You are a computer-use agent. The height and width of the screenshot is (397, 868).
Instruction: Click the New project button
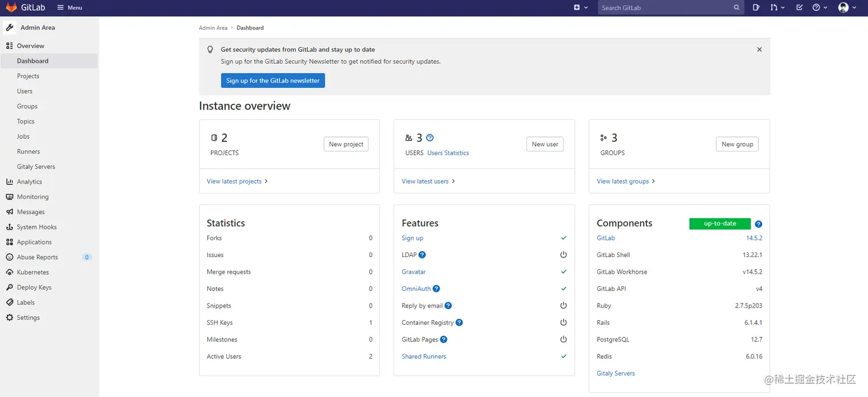pyautogui.click(x=346, y=144)
